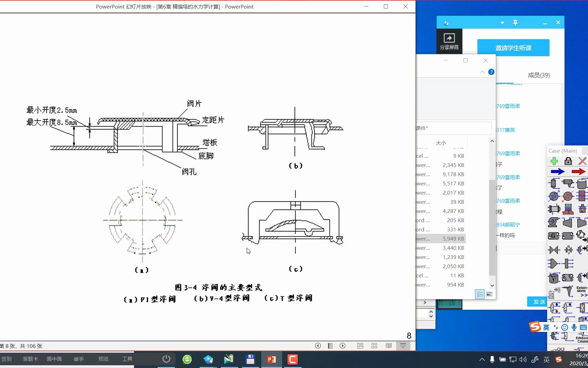Viewport: 588px width, 368px height.
Task: Add item with green plus in palette
Action: [554, 161]
